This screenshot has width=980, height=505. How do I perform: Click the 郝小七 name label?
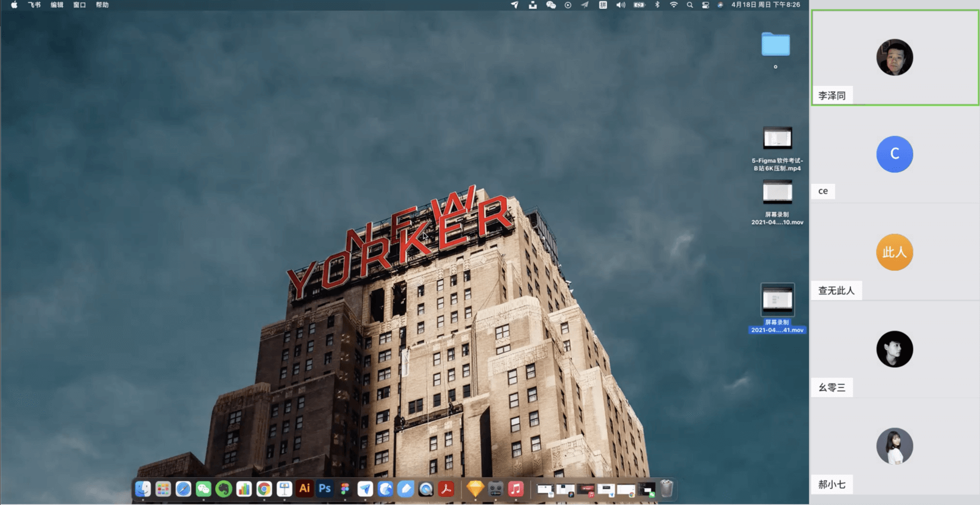pyautogui.click(x=832, y=485)
